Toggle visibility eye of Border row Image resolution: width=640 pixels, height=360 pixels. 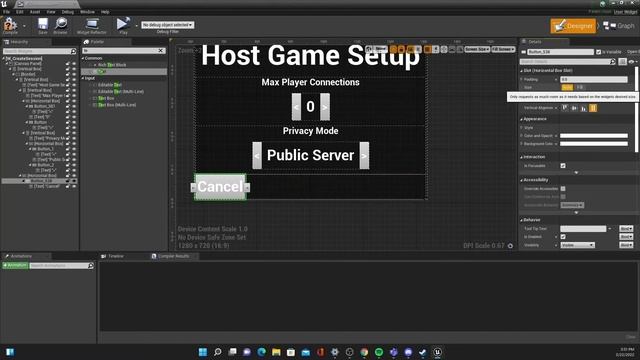coord(74,74)
